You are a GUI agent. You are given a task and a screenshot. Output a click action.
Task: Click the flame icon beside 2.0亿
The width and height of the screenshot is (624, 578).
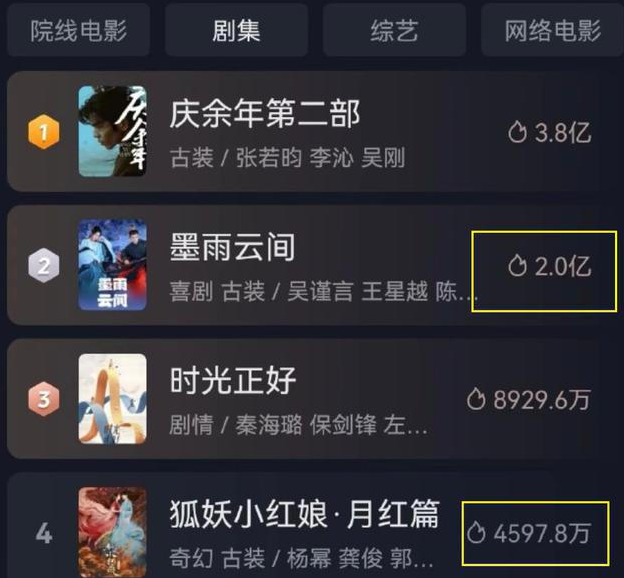[517, 266]
